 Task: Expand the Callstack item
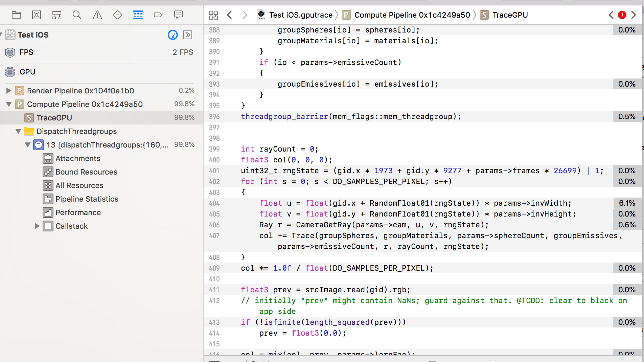point(37,226)
